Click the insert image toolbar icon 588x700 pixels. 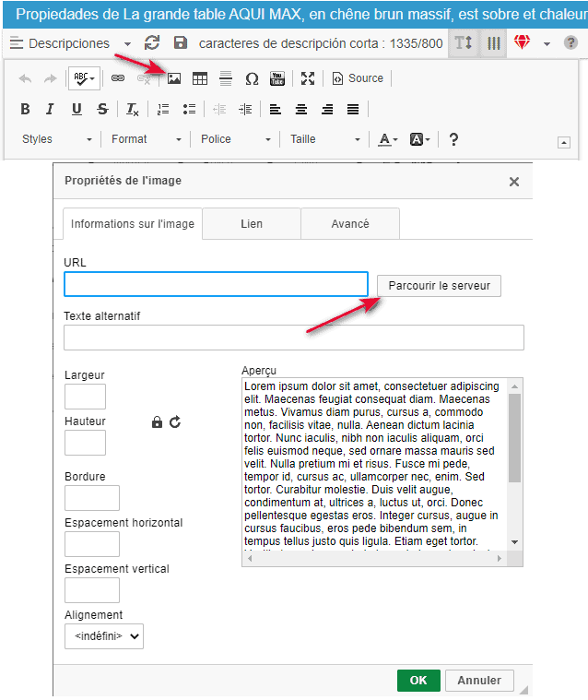click(173, 79)
